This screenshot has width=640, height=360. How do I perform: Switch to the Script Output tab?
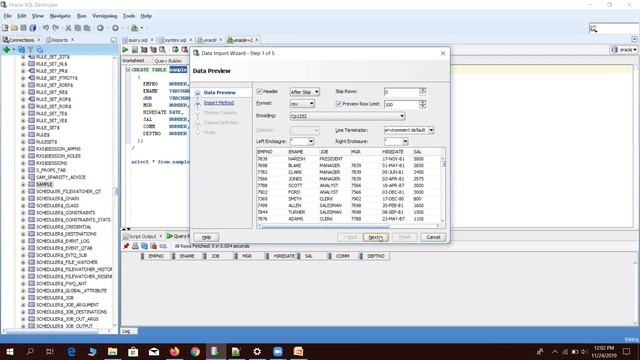coord(142,236)
